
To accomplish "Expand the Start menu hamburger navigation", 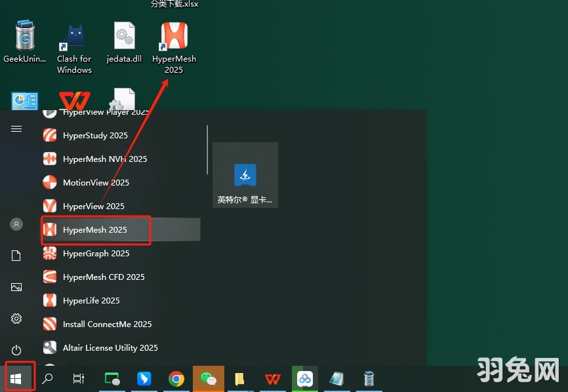I will click(16, 129).
